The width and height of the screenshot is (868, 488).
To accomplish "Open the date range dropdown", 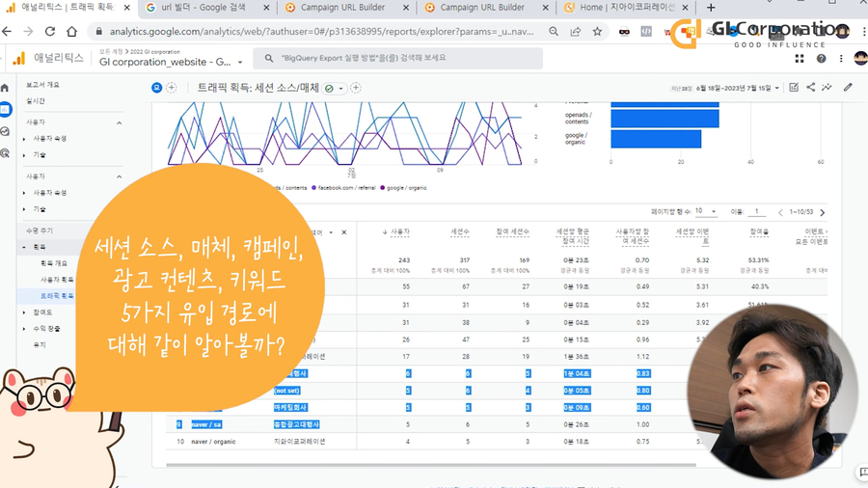I will (737, 88).
